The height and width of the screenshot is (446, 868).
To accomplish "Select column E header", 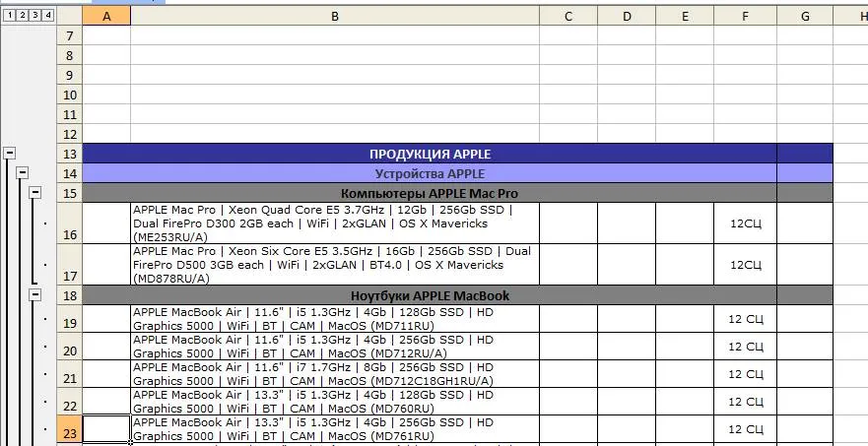I will pyautogui.click(x=685, y=17).
